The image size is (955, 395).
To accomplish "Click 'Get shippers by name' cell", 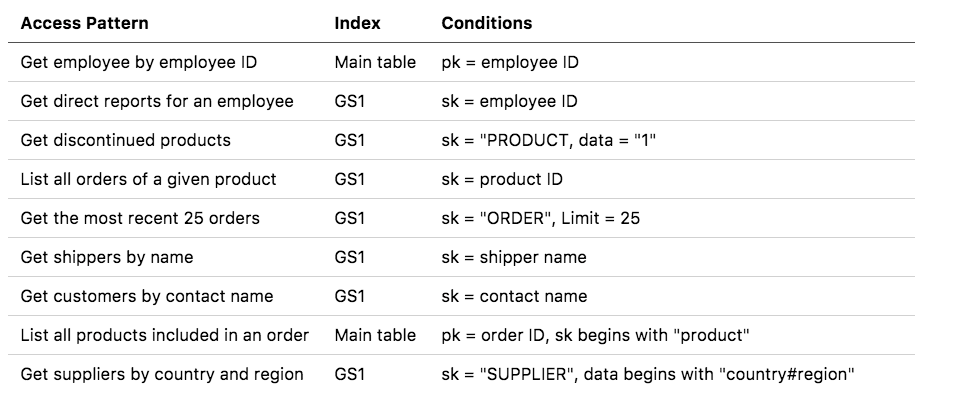I will [107, 257].
